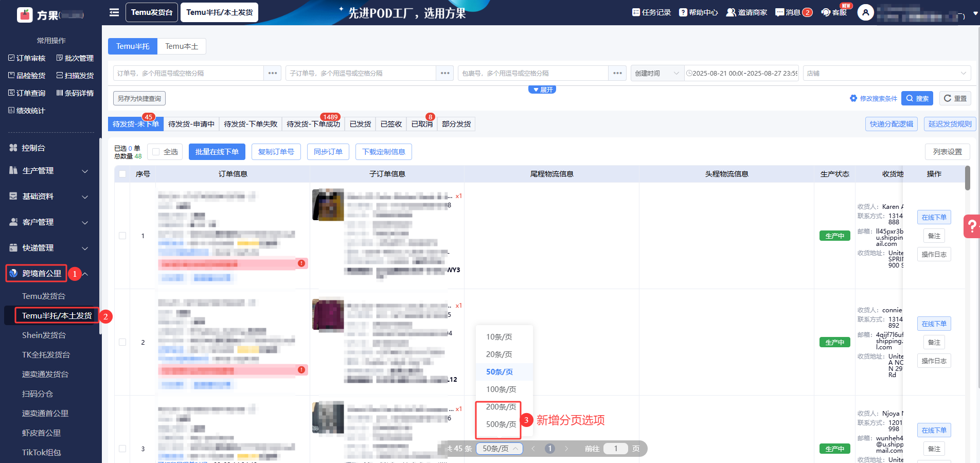Open the 已取消 status tab
Image resolution: width=980 pixels, height=463 pixels.
(422, 124)
